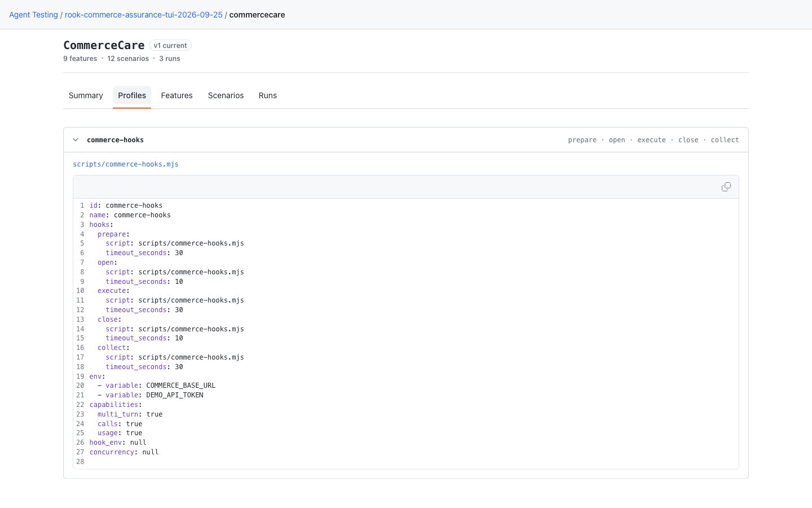Click the 'capabilities:' code line
Screen dimensions: 812x508
coord(116,405)
